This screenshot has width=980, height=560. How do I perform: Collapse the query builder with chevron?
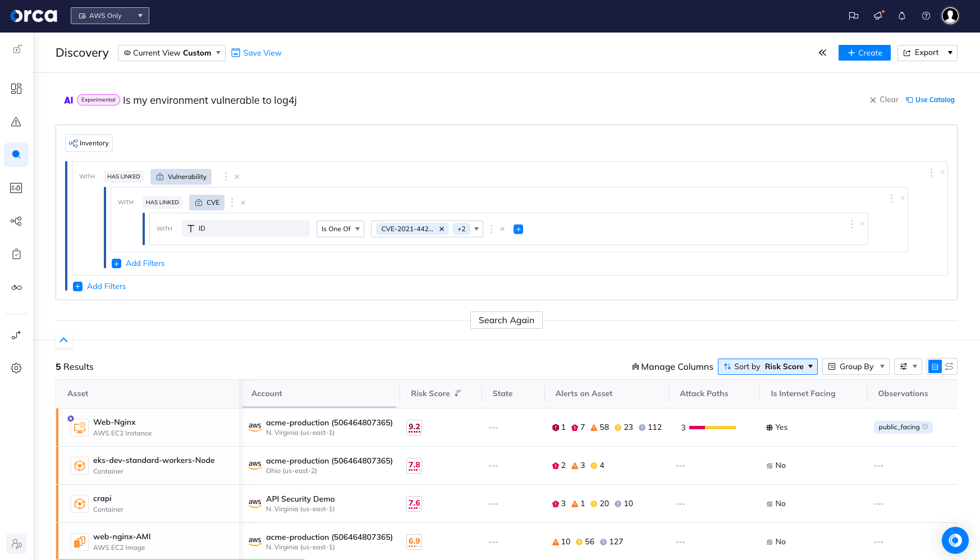pos(63,340)
